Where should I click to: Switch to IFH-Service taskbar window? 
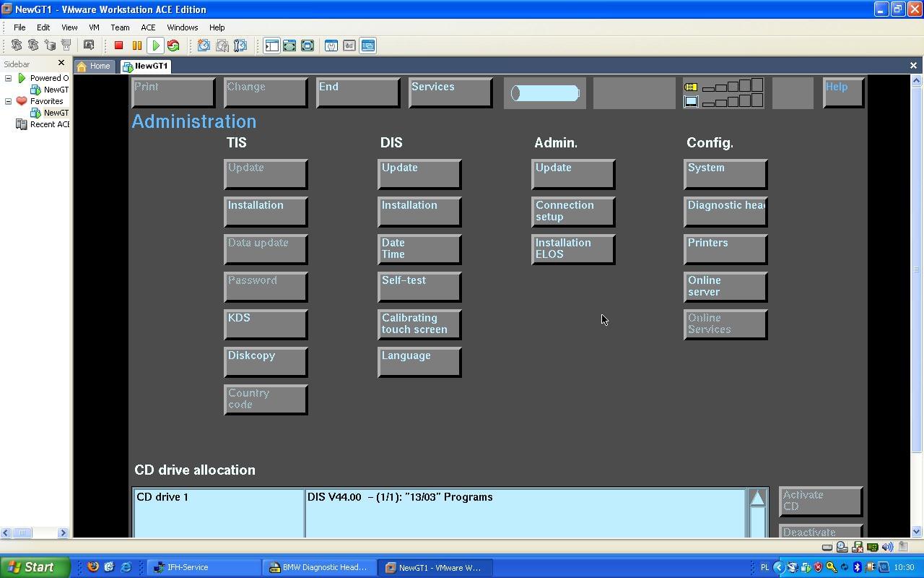(204, 567)
